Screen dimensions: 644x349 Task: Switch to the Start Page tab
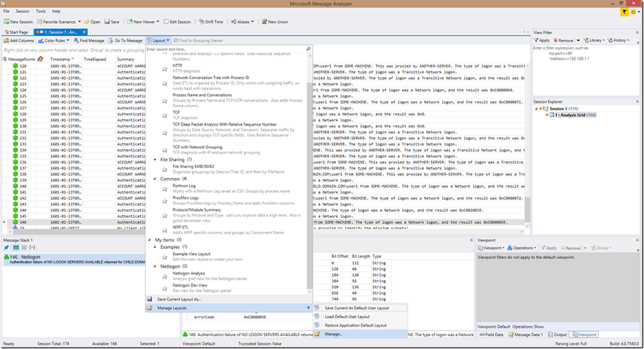coord(16,32)
